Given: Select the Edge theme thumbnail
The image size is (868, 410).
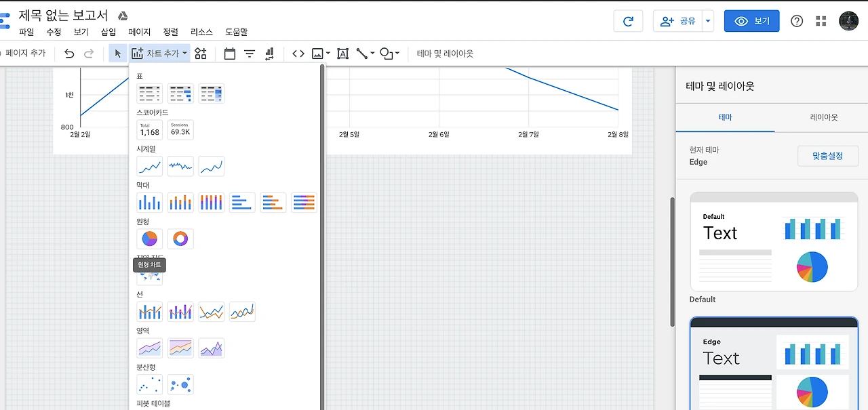Looking at the screenshot, I should tap(774, 363).
